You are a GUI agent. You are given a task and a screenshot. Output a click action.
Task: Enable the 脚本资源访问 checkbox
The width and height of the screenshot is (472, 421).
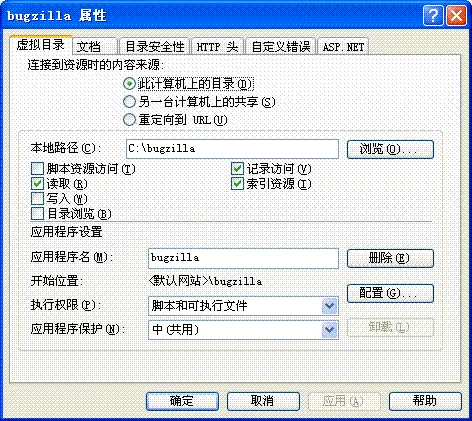pyautogui.click(x=37, y=169)
